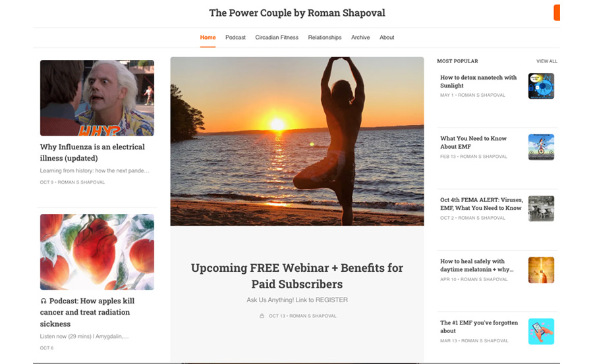This screenshot has height=364, width=593.
Task: Click the sunset yoga pose featured image
Action: click(297, 142)
